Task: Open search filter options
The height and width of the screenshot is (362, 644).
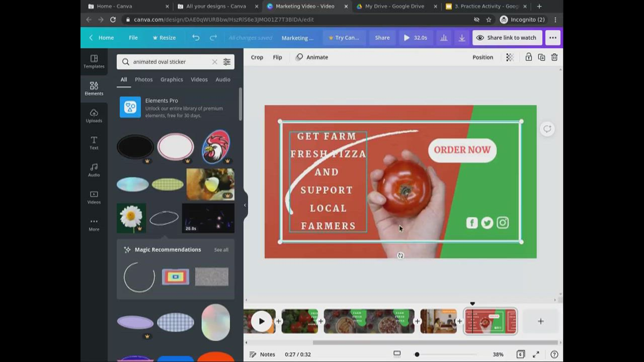Action: (x=226, y=61)
